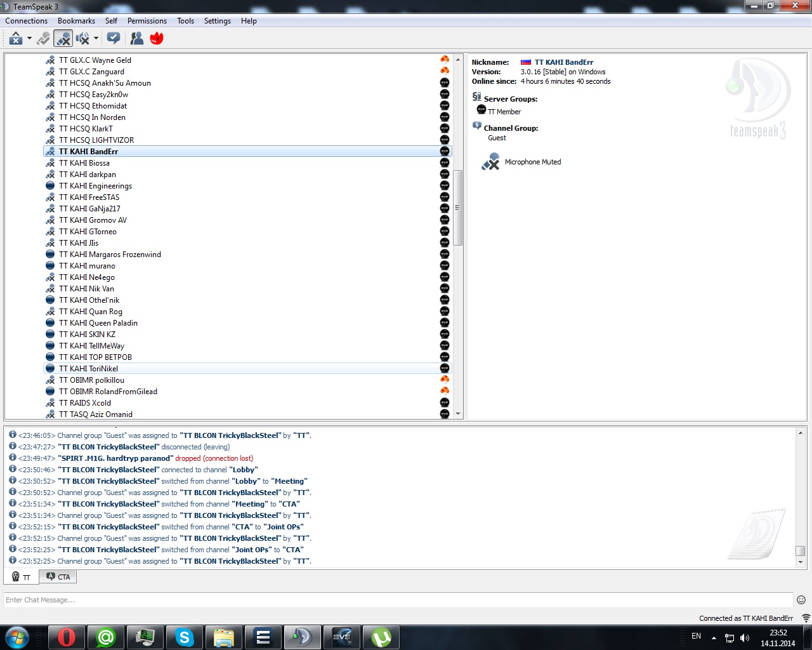Open the Connections menu
Image resolution: width=812 pixels, height=650 pixels.
27,21
